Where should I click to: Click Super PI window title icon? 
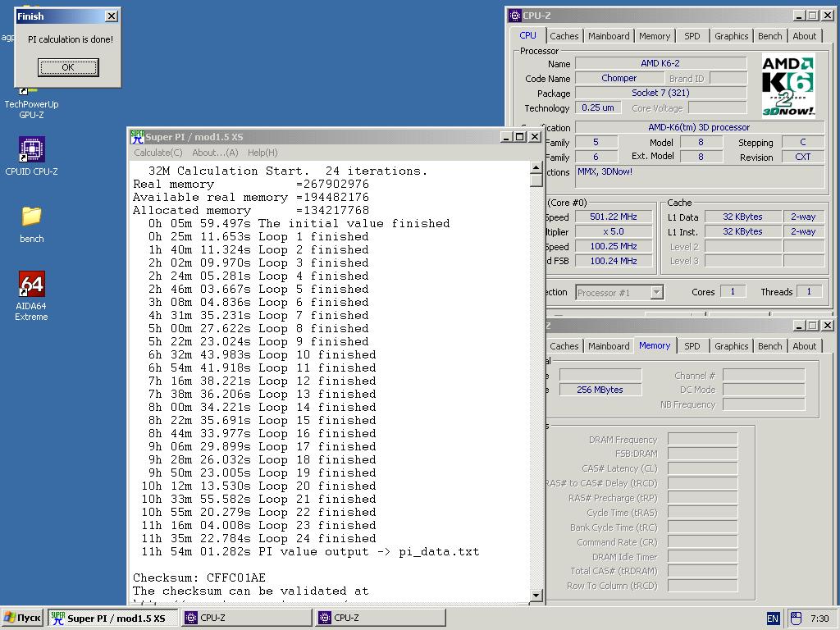pos(137,137)
